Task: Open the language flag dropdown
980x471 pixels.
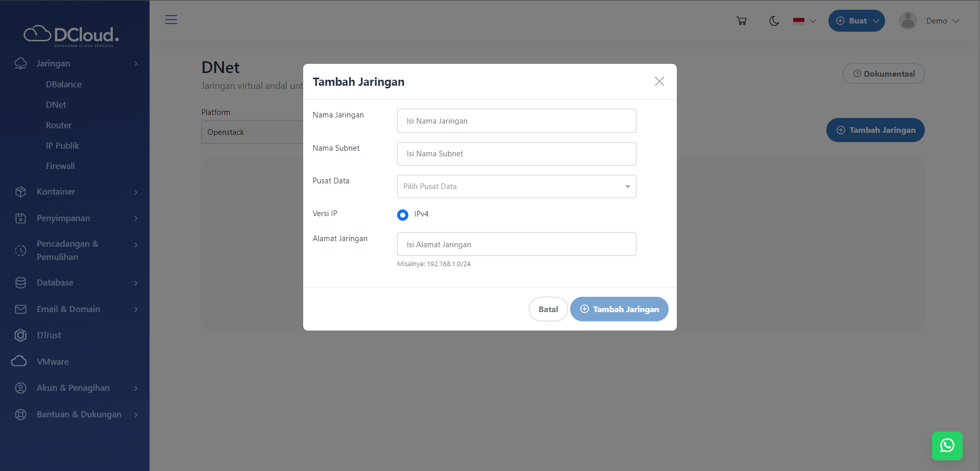Action: 804,21
